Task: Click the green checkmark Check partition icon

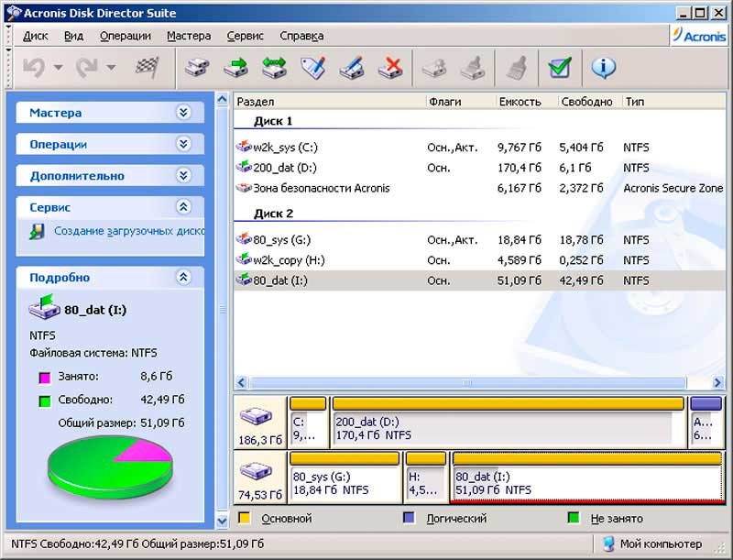Action: point(560,68)
